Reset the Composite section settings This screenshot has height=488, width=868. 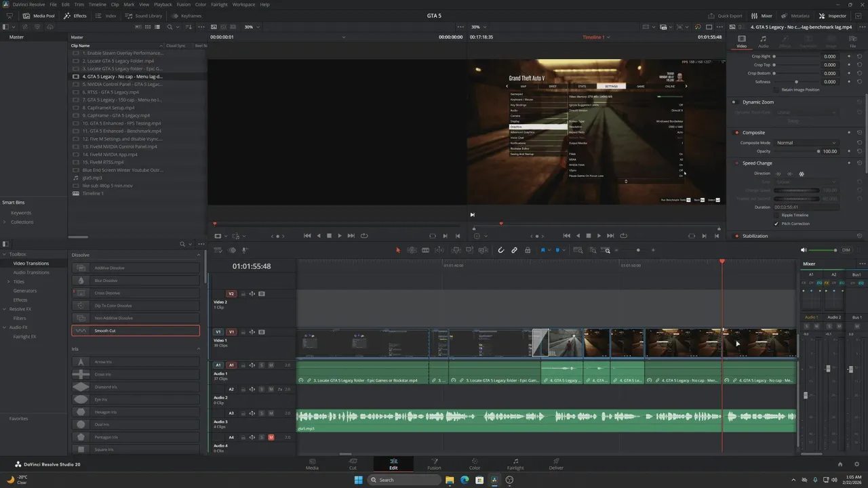point(859,132)
